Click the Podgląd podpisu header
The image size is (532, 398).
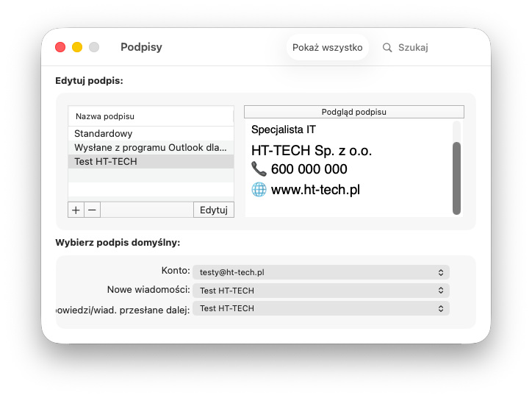point(354,112)
